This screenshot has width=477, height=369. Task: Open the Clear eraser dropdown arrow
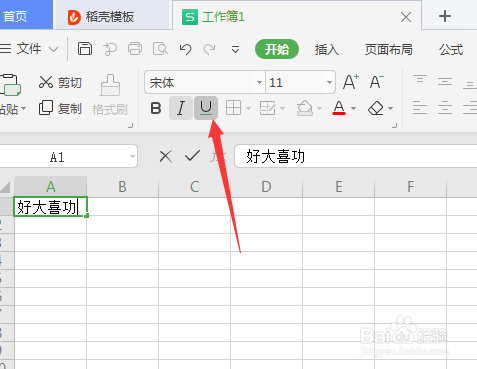click(x=390, y=108)
